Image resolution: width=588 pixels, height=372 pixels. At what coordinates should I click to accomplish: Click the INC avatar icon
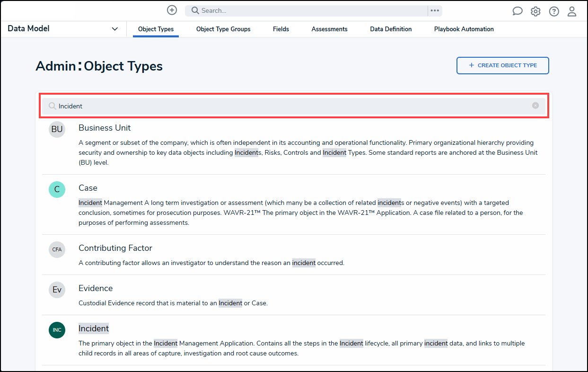(x=57, y=330)
